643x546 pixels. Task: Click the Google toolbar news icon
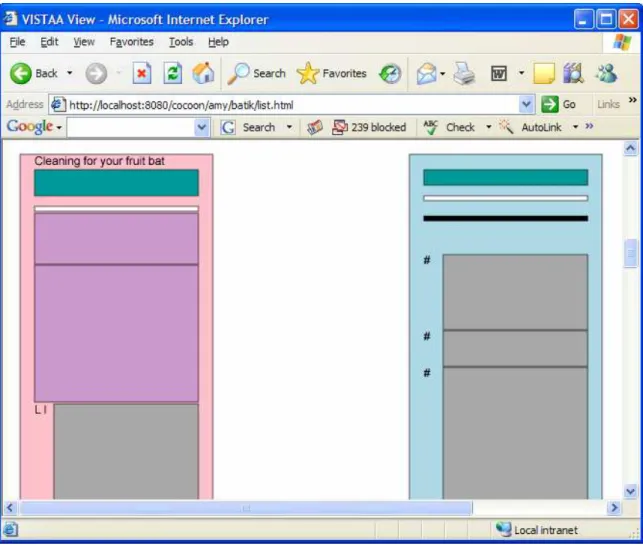point(315,128)
